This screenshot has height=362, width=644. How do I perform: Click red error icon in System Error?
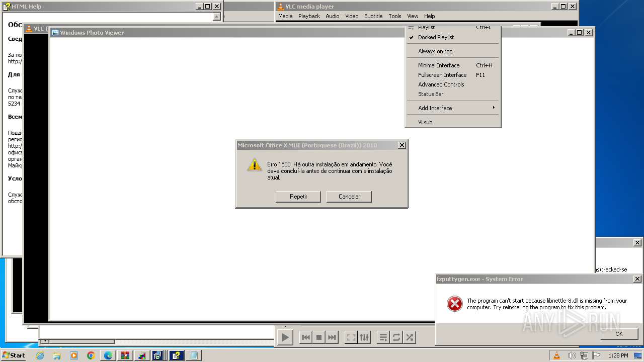click(454, 303)
